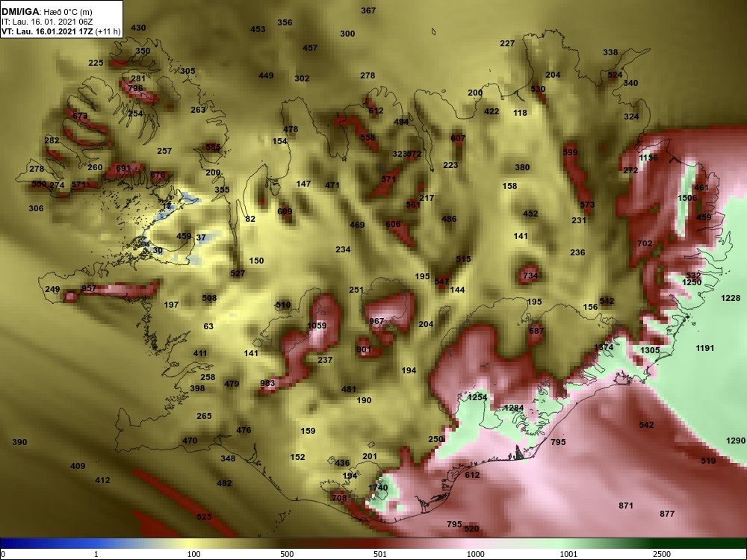Click the 501 label on the color scale

380,554
